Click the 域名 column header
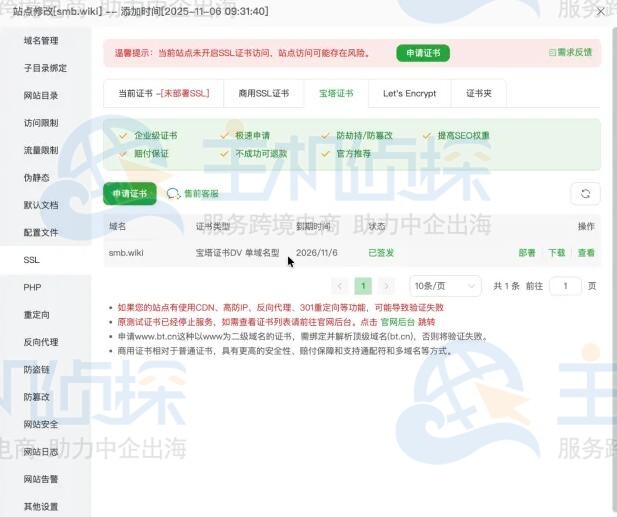Viewport: 617px width, 517px height. click(x=117, y=226)
